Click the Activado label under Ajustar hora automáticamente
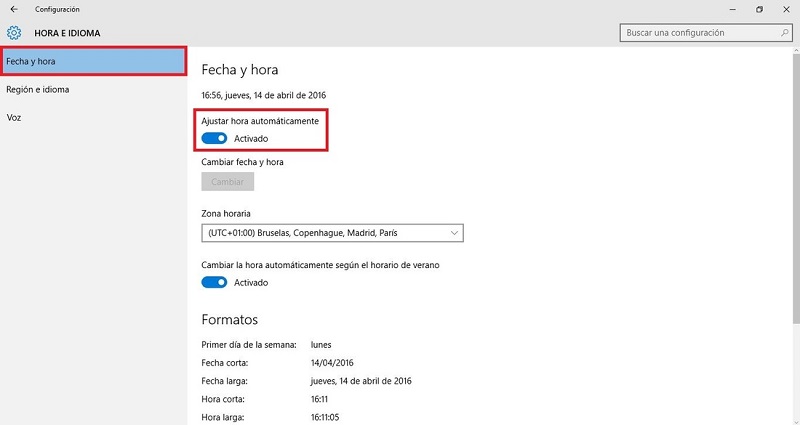This screenshot has height=425, width=800. click(x=250, y=138)
